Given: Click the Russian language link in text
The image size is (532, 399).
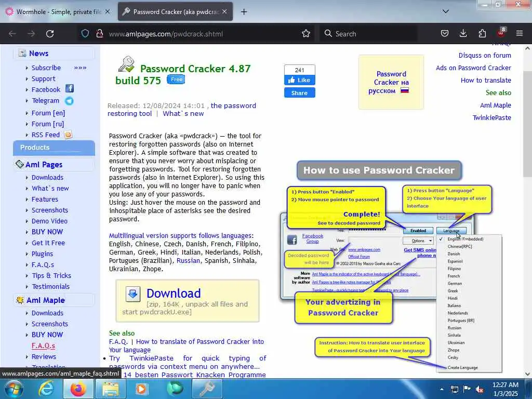Looking at the screenshot, I should [x=188, y=261].
